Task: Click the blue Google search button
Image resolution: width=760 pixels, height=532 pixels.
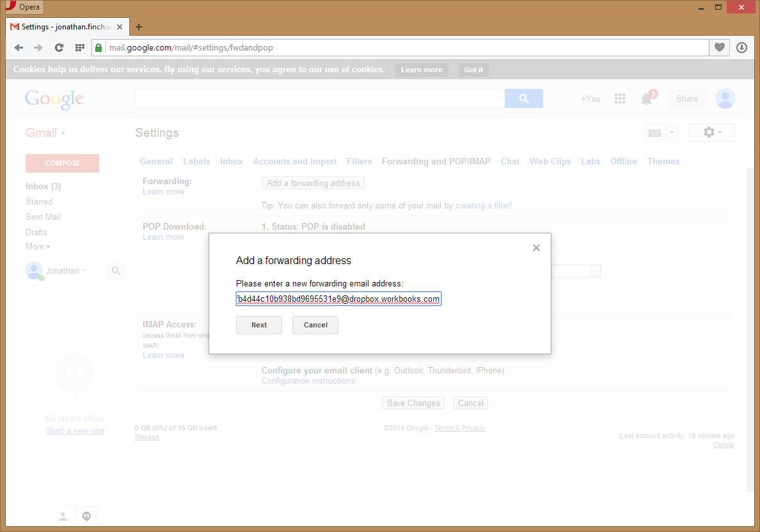Action: [x=523, y=98]
